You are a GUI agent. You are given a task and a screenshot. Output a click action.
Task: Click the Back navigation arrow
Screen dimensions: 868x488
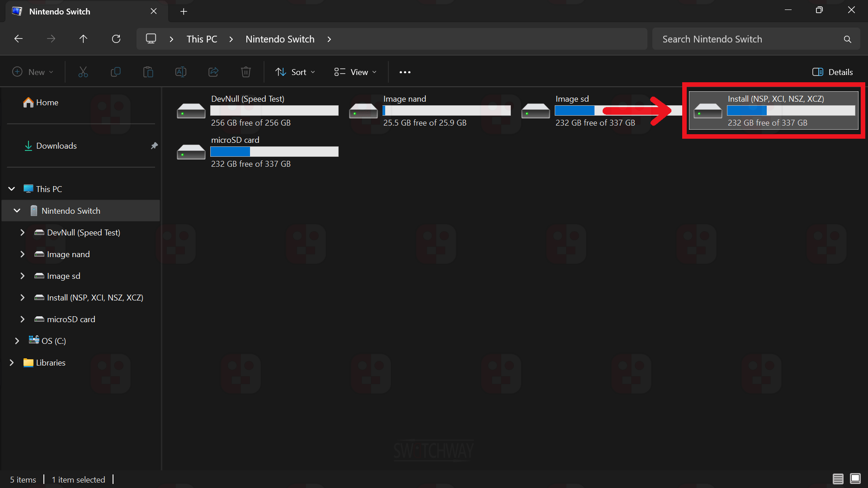coord(19,39)
